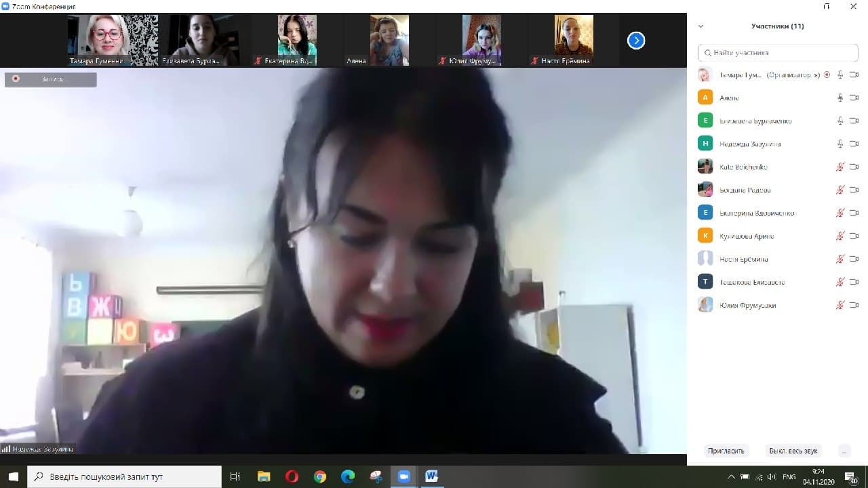Unmute Настя Ерёмина's microphone in list
The height and width of the screenshot is (488, 868).
(840, 259)
